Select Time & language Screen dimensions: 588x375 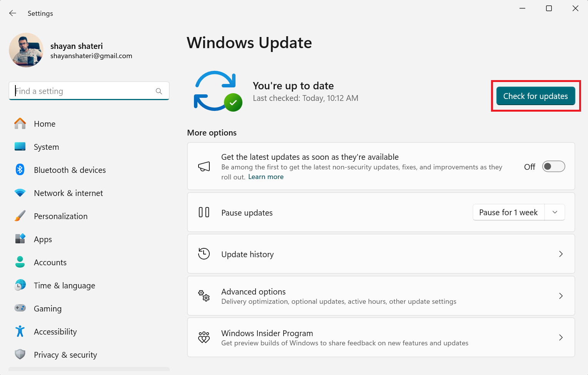tap(89, 285)
